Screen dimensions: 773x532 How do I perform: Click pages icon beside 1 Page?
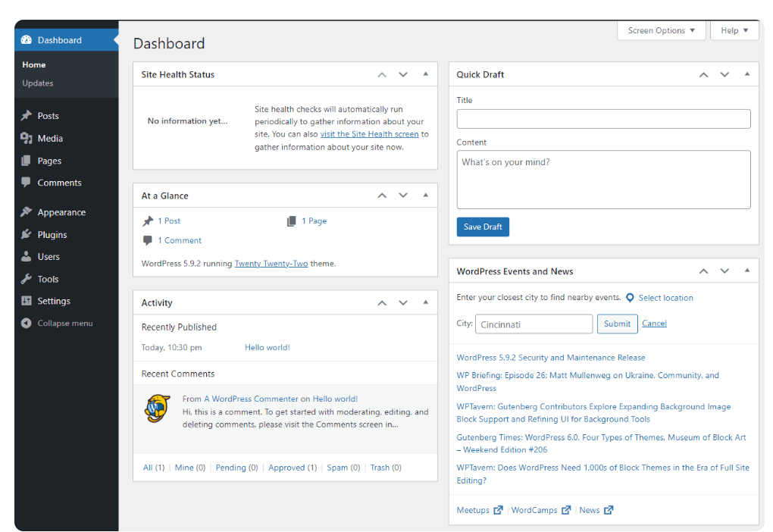[x=291, y=221]
